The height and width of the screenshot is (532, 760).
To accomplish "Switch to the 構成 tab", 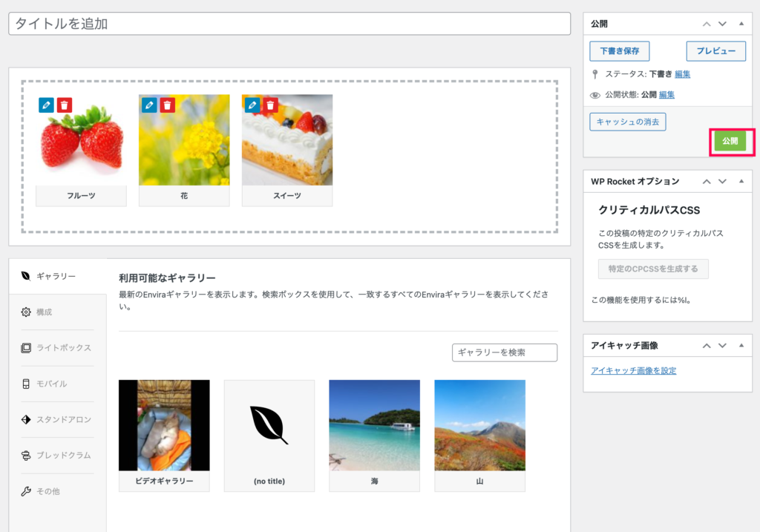I will click(58, 312).
